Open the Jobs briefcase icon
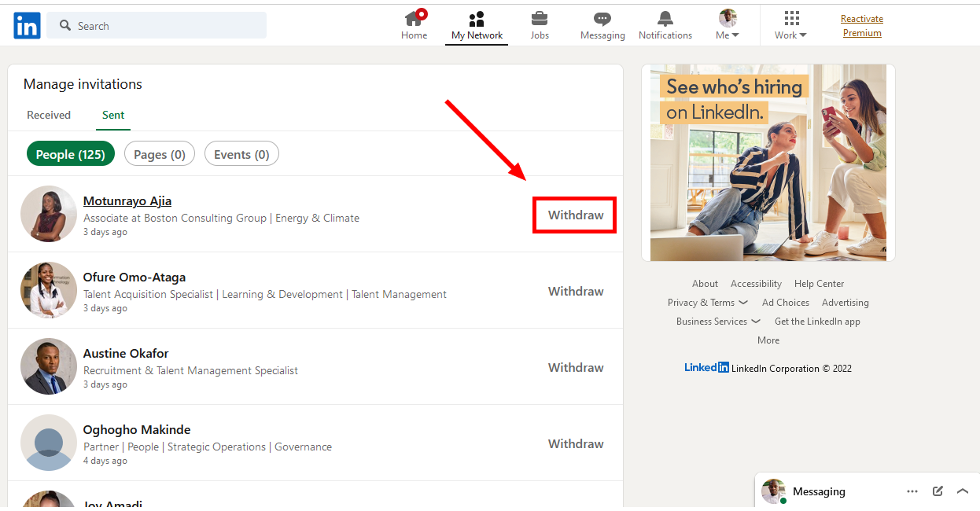The height and width of the screenshot is (511, 980). click(x=540, y=19)
